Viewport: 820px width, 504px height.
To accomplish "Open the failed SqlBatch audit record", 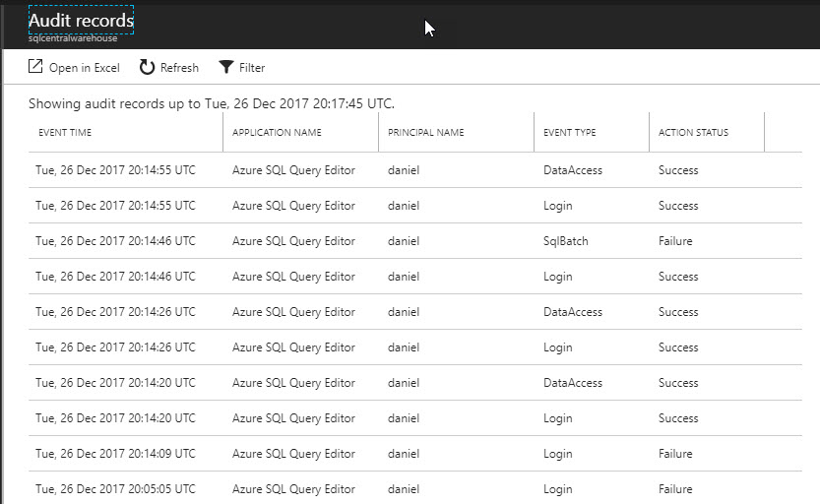I will tap(414, 241).
